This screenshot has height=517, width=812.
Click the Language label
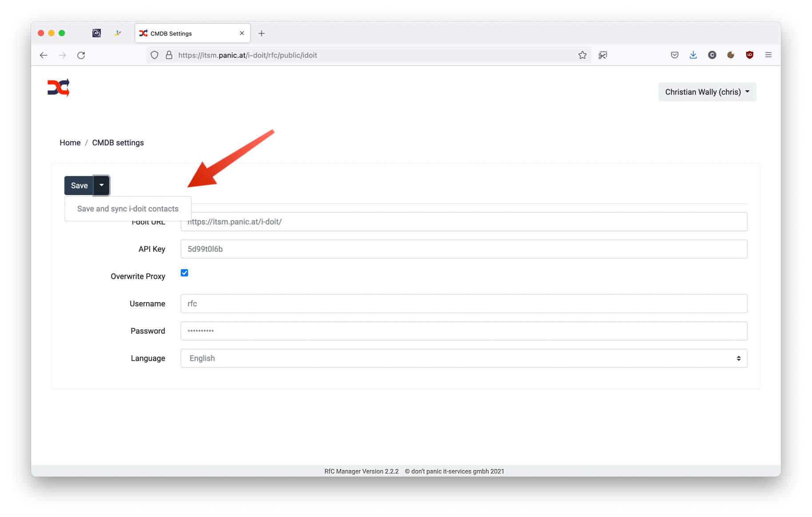[148, 358]
